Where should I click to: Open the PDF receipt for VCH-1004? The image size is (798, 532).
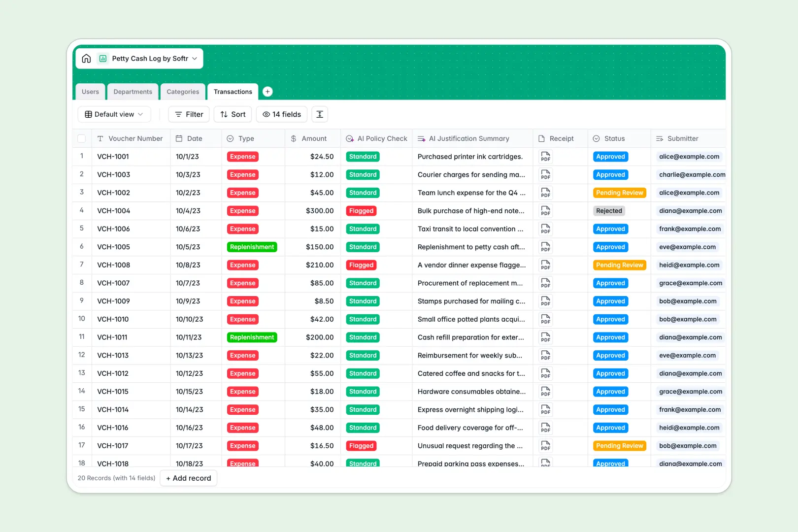[x=545, y=210]
